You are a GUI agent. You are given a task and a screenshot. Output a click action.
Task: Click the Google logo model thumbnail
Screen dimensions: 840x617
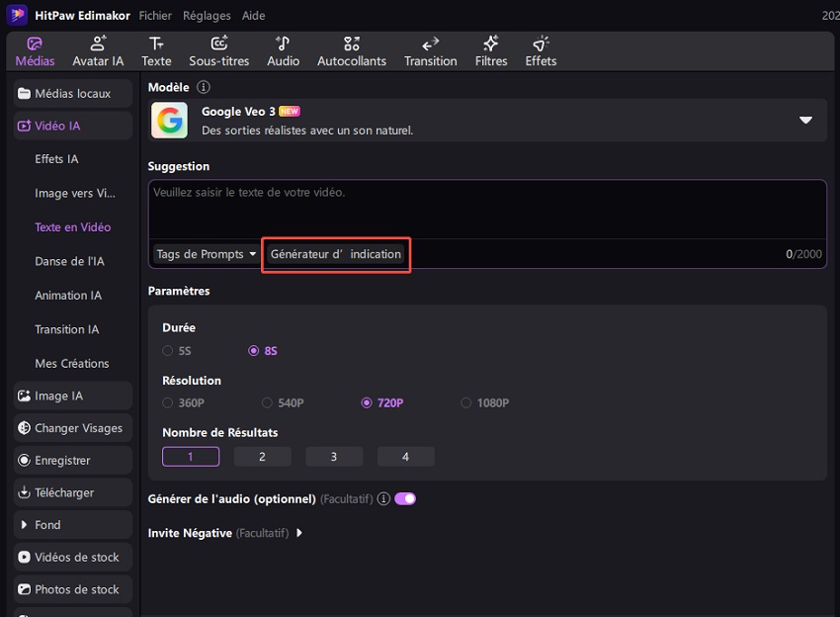(x=169, y=120)
